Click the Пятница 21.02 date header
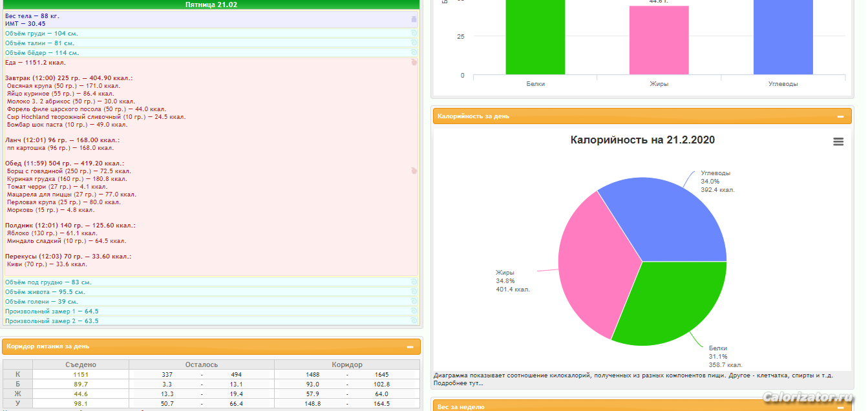Image resolution: width=868 pixels, height=411 pixels. 211,5
